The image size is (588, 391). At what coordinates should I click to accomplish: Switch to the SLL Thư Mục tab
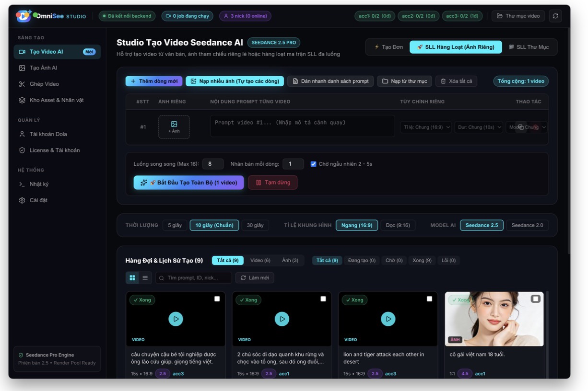coord(529,47)
